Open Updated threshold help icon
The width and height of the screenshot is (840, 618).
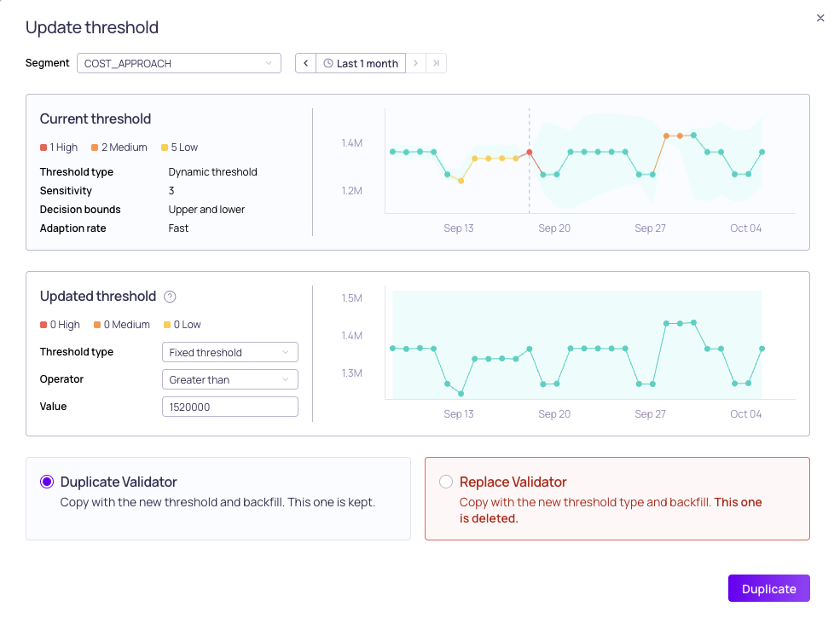pyautogui.click(x=170, y=297)
